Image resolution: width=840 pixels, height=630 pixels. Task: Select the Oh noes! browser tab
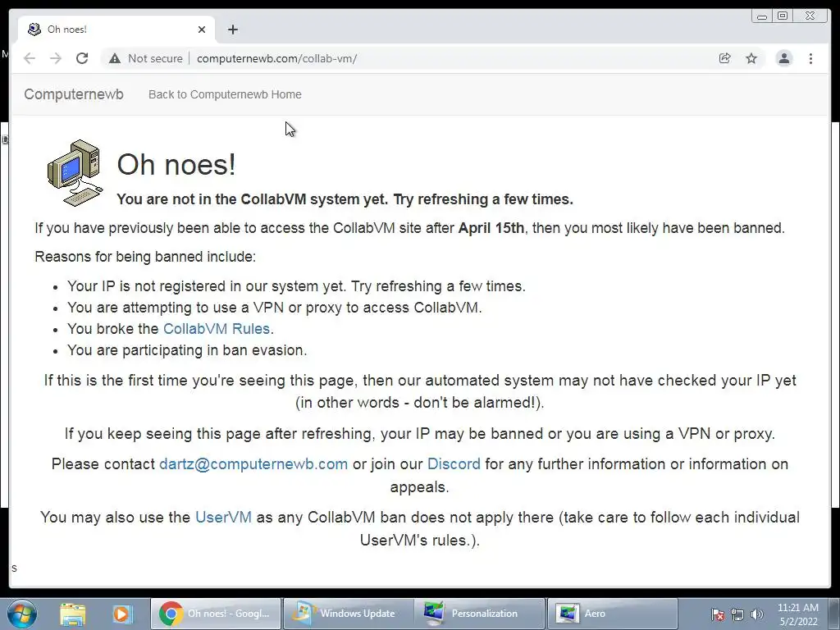pos(116,30)
